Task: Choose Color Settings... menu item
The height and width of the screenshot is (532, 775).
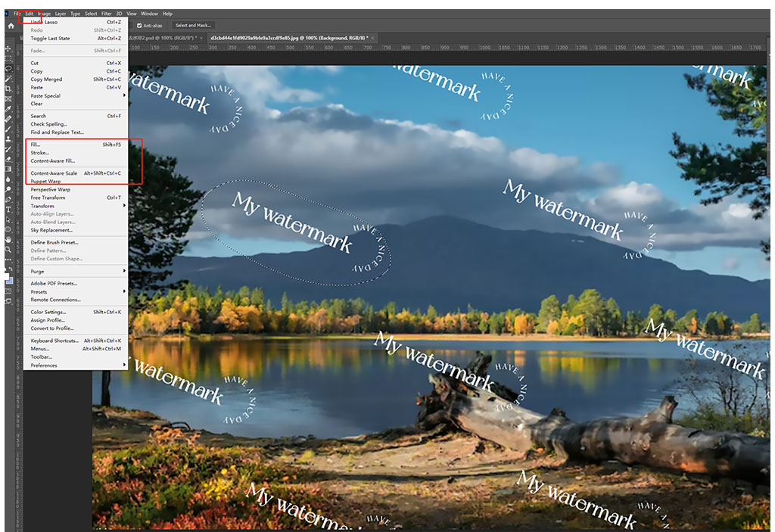Action: point(76,312)
